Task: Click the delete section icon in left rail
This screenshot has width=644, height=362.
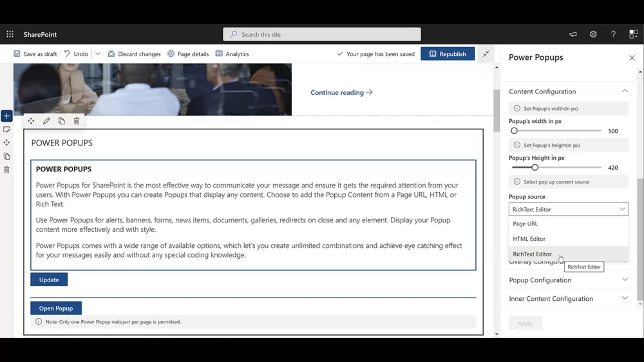Action: tap(6, 169)
